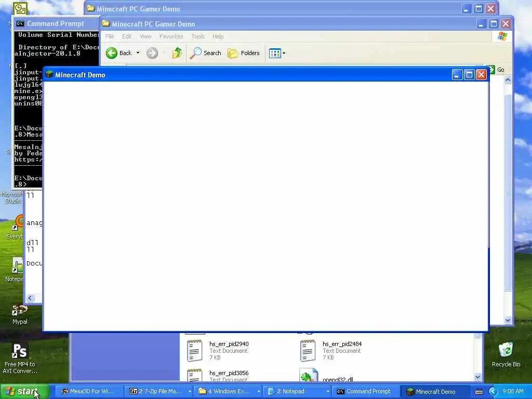Viewport: 532px width, 399px height.
Task: Show hidden tray icons chevron
Action: click(x=493, y=392)
